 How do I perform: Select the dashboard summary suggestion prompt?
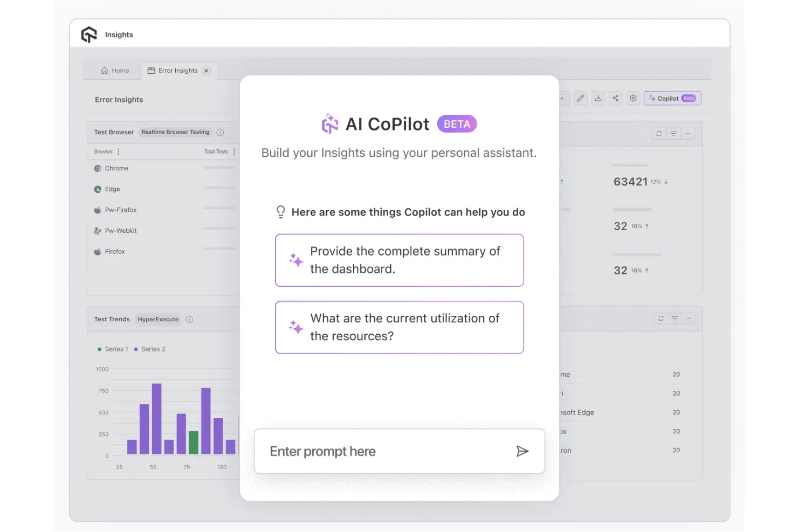pyautogui.click(x=400, y=260)
